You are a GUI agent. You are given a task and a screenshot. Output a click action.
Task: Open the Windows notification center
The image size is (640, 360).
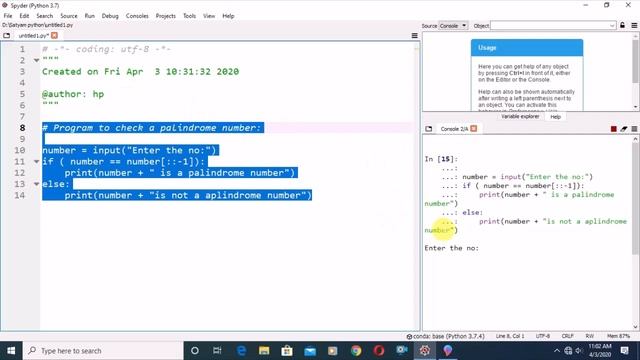pyautogui.click(x=624, y=351)
